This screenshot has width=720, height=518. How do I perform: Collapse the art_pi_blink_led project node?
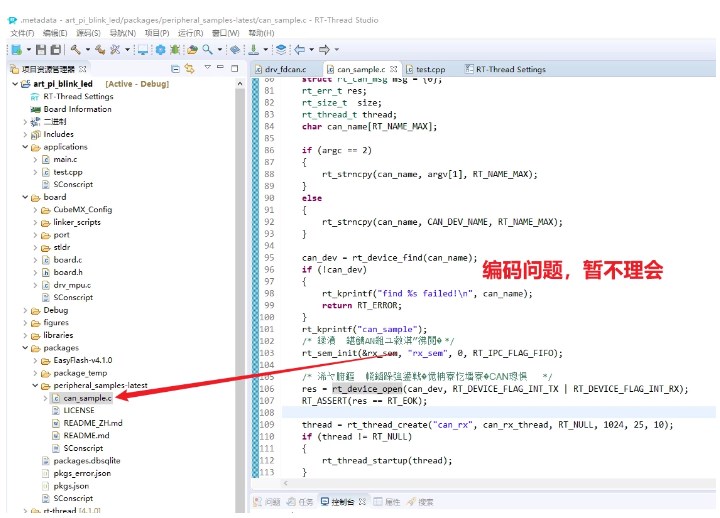(x=15, y=84)
